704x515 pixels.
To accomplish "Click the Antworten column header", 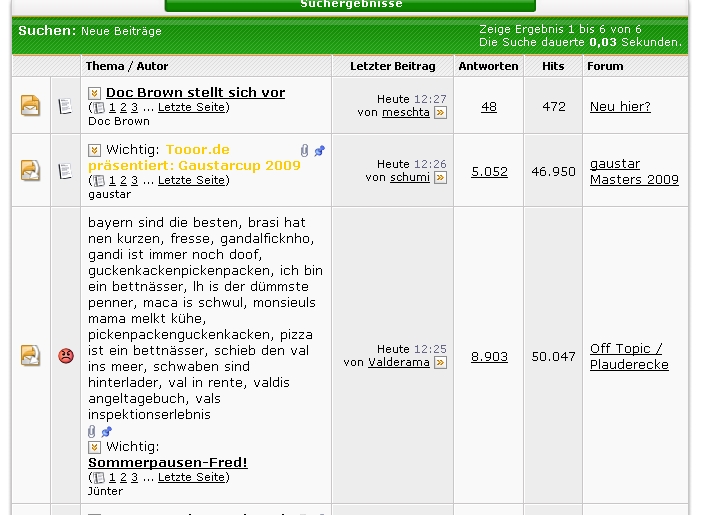I will pyautogui.click(x=488, y=66).
